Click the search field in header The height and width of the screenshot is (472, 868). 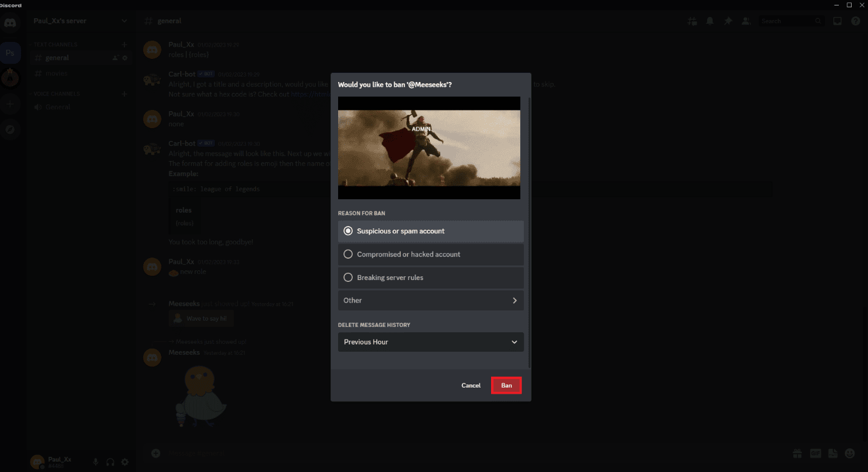[793, 21]
